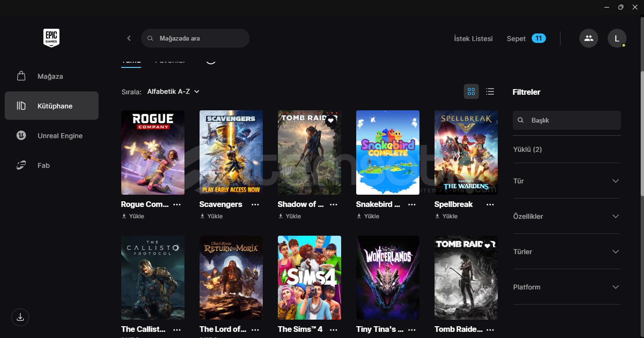
Task: Open The Sims 4 cover
Action: [309, 278]
